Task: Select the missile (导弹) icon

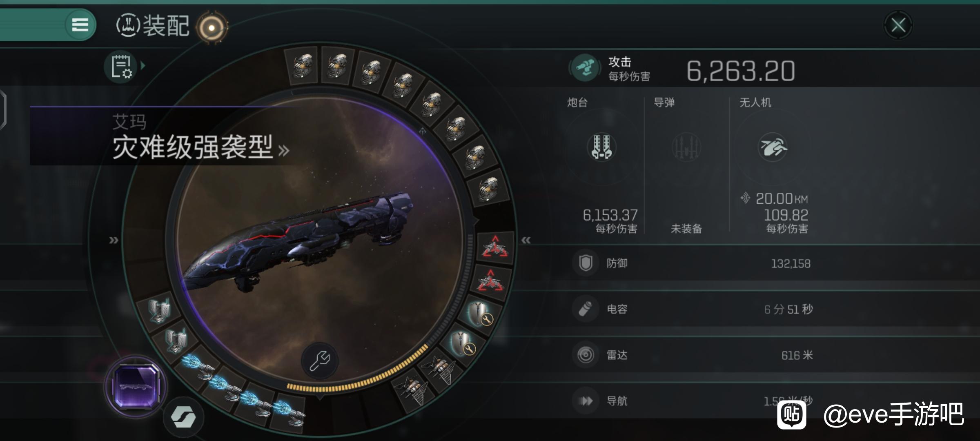Action: click(x=686, y=147)
